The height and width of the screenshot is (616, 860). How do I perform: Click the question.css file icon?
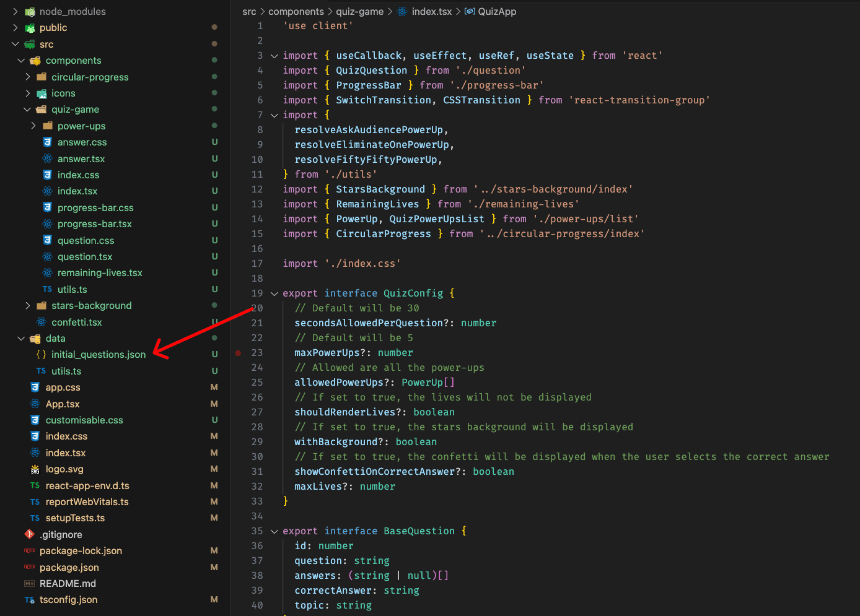tap(47, 240)
